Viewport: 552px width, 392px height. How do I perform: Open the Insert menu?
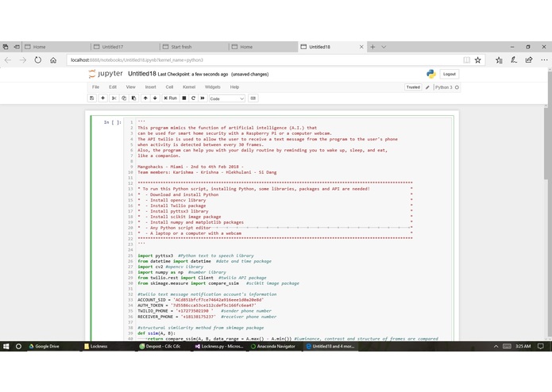(x=151, y=87)
